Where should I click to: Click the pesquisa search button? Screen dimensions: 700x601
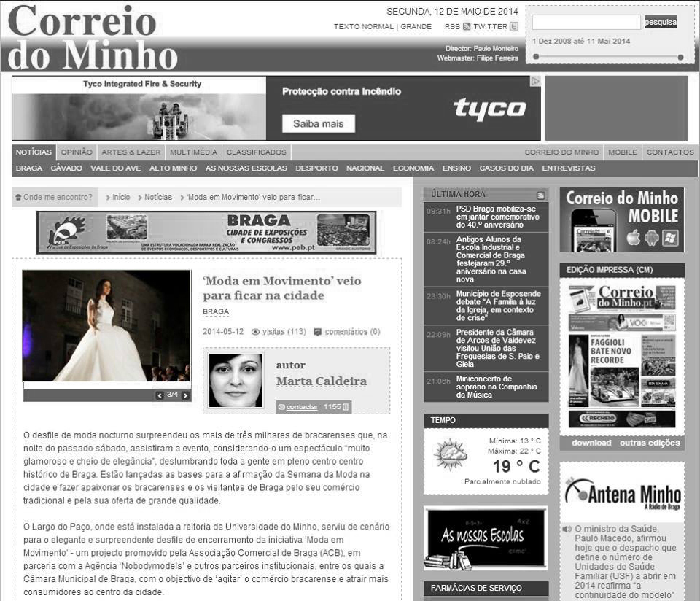pyautogui.click(x=660, y=22)
